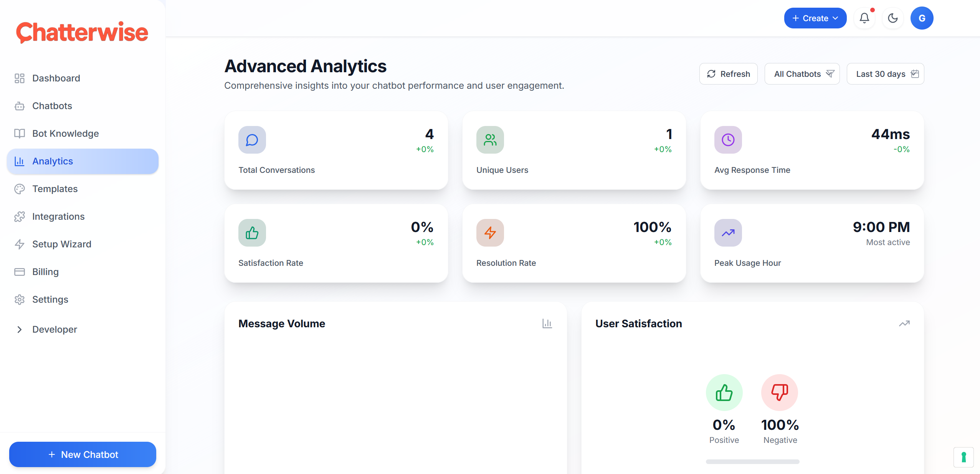The image size is (980, 474).
Task: Open the user avatar G menu
Action: coord(922,18)
